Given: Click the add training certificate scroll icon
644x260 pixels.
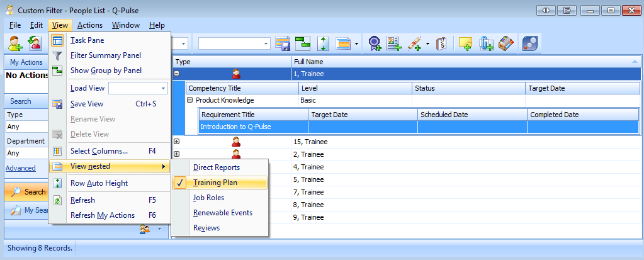Looking at the screenshot, I should (x=415, y=43).
